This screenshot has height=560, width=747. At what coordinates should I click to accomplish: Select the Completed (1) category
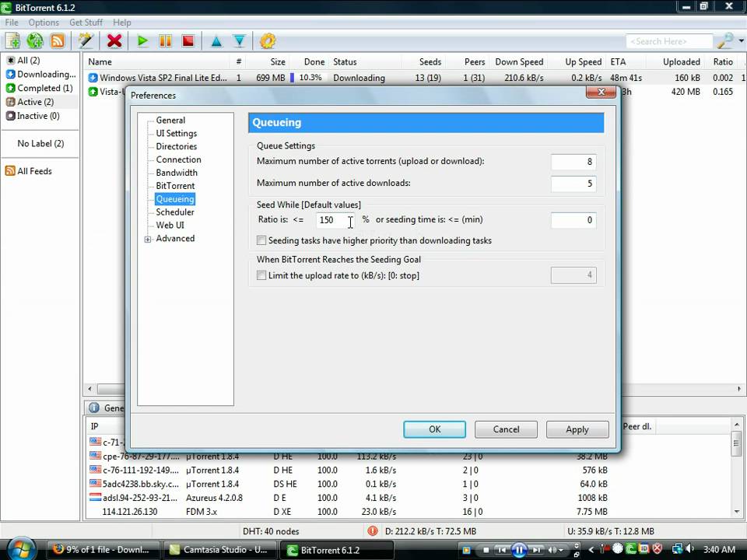point(39,88)
